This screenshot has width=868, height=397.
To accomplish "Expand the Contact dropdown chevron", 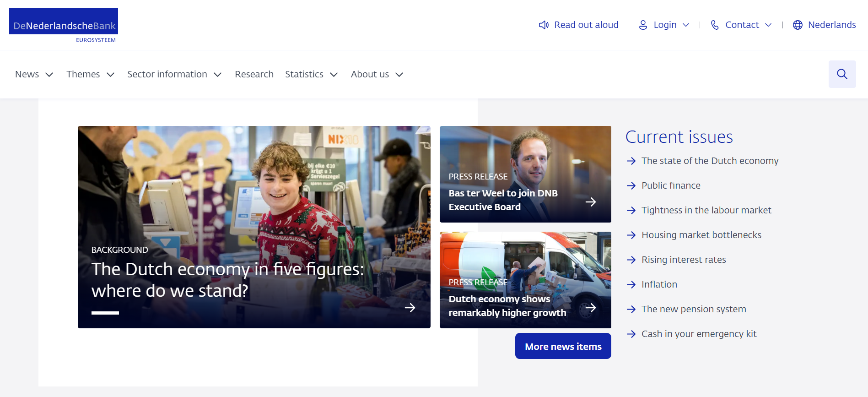I will pyautogui.click(x=768, y=25).
